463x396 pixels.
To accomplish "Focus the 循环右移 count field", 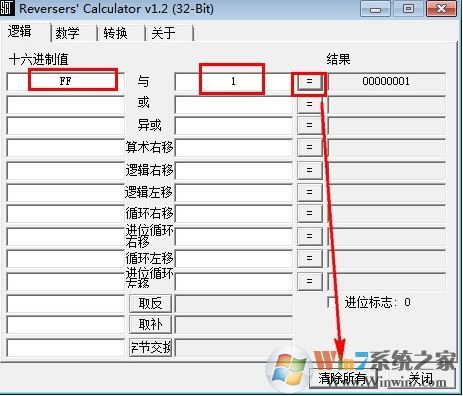I will point(233,214).
